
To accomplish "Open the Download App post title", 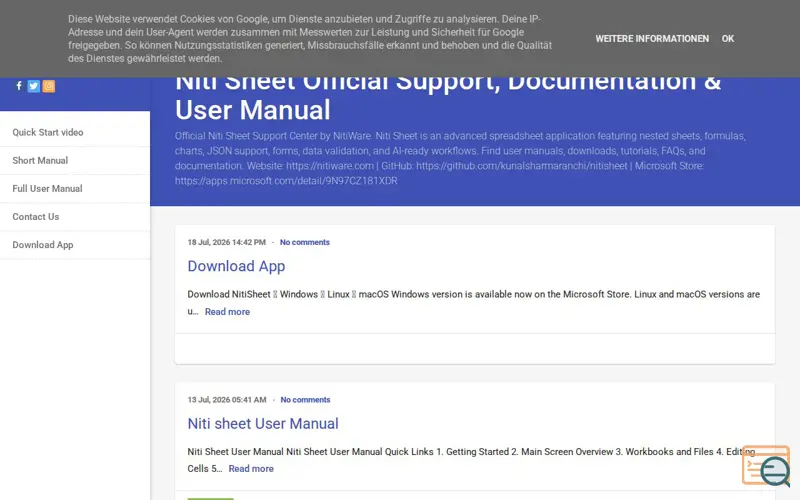I will click(x=236, y=266).
